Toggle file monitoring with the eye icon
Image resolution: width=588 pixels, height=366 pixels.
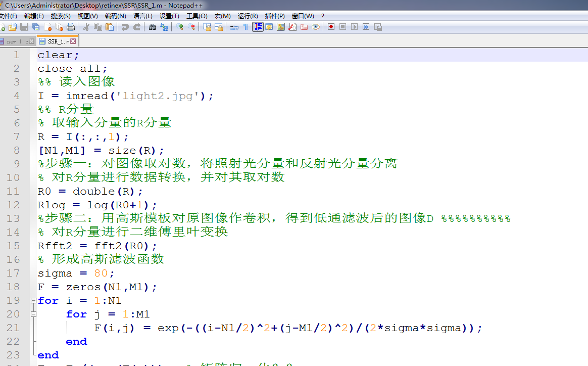click(x=316, y=27)
